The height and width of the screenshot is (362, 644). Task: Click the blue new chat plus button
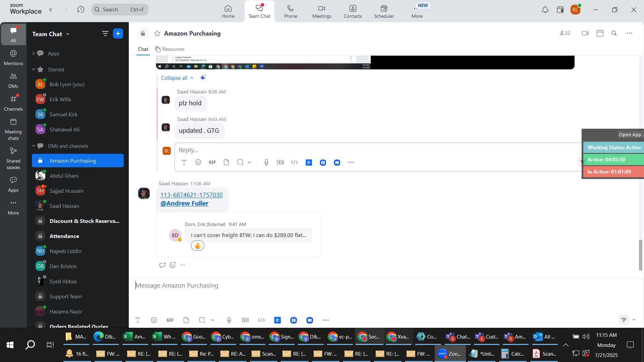[x=118, y=34]
